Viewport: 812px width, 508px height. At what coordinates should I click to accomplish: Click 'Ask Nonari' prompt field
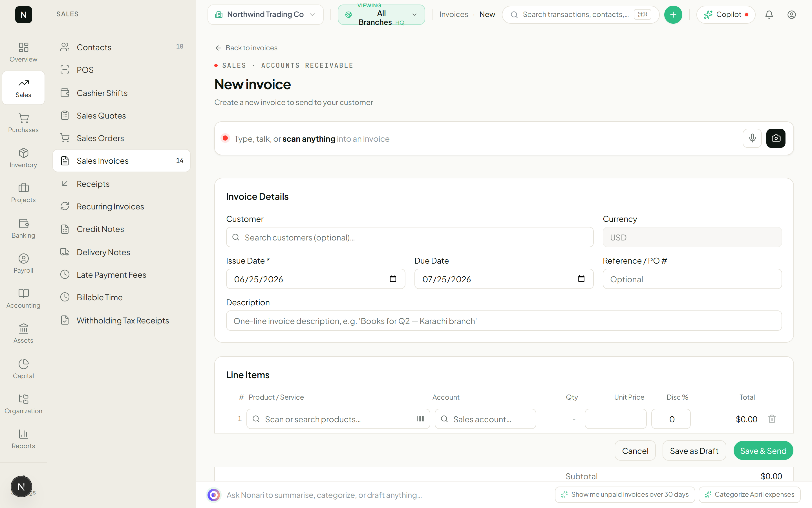pos(386,494)
